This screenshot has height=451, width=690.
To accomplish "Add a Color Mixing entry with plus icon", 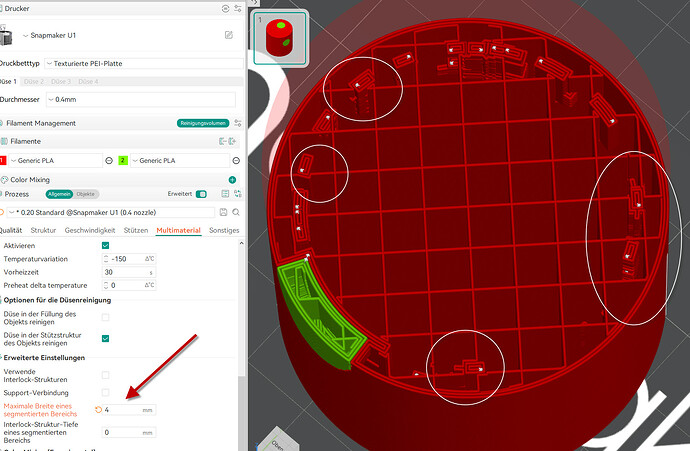I will point(232,180).
